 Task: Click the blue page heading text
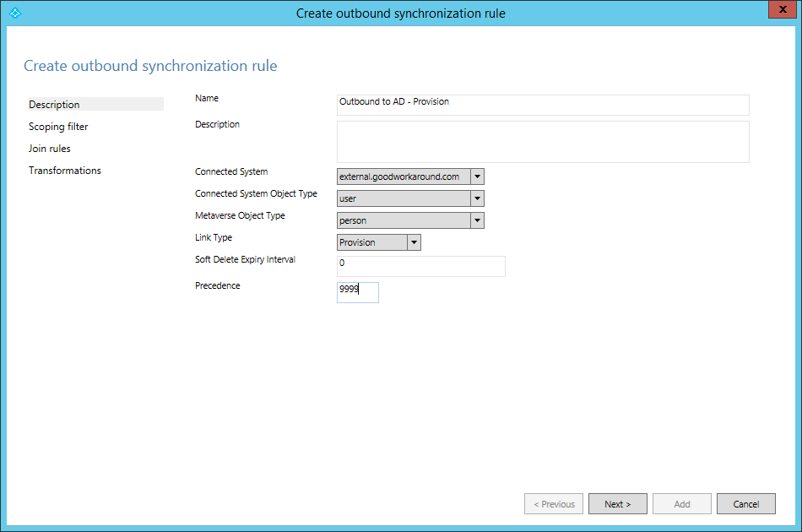point(150,66)
